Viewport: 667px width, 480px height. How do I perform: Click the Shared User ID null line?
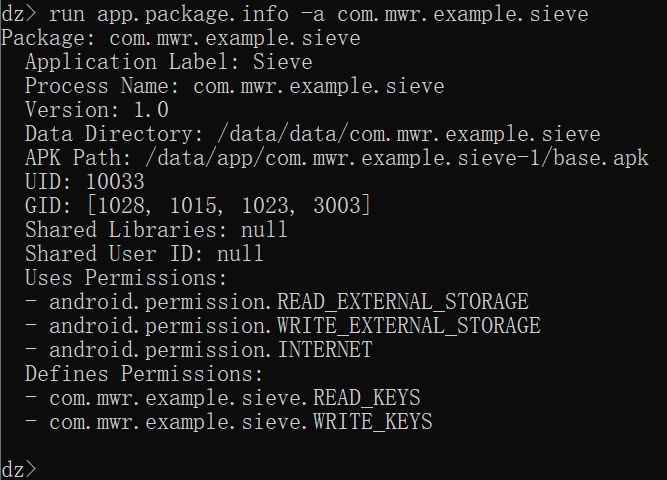pos(144,254)
